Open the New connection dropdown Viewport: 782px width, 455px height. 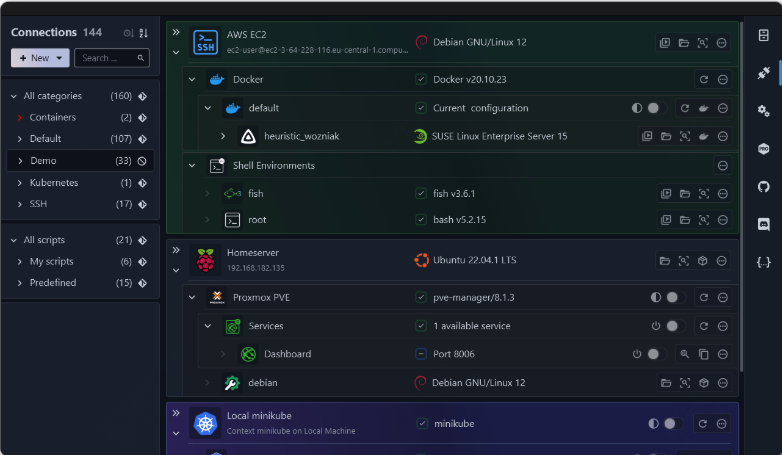click(40, 58)
